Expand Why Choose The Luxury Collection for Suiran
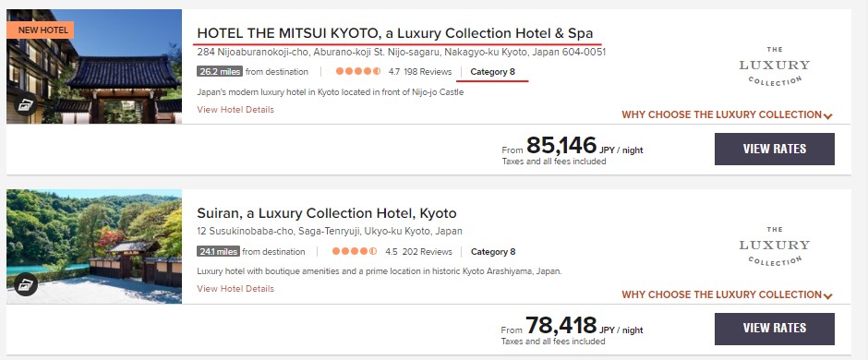 point(727,294)
